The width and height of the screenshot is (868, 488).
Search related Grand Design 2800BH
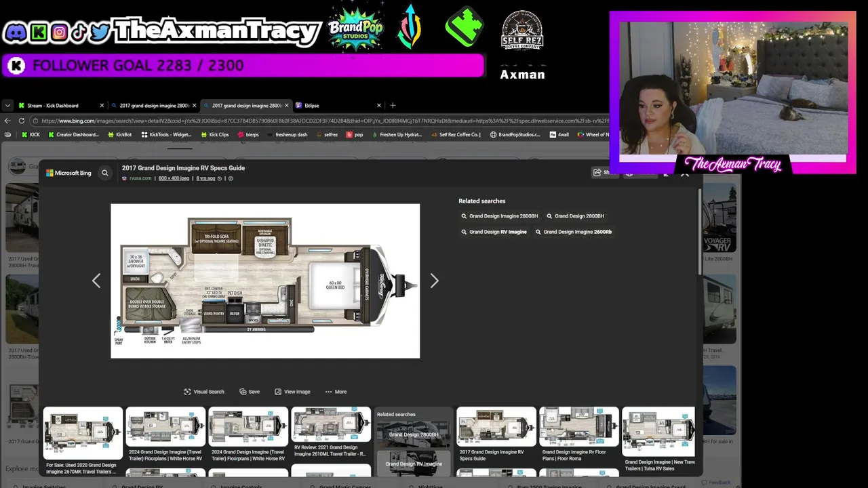pyautogui.click(x=575, y=216)
